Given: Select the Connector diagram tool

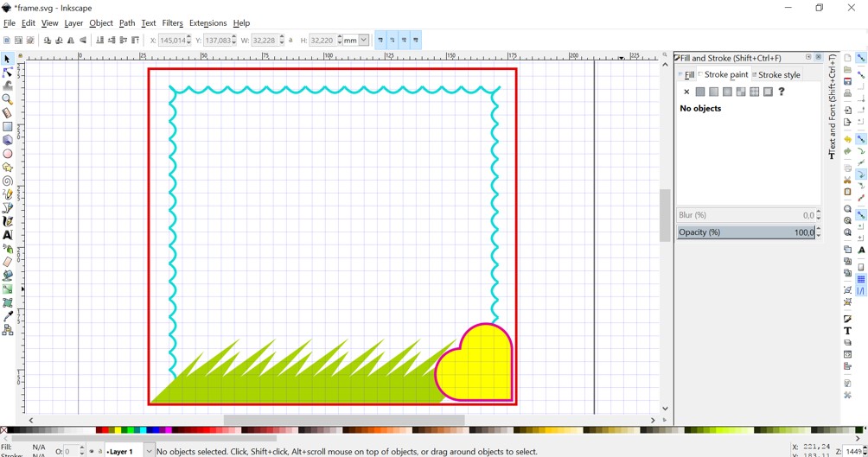Looking at the screenshot, I should pos(7,330).
